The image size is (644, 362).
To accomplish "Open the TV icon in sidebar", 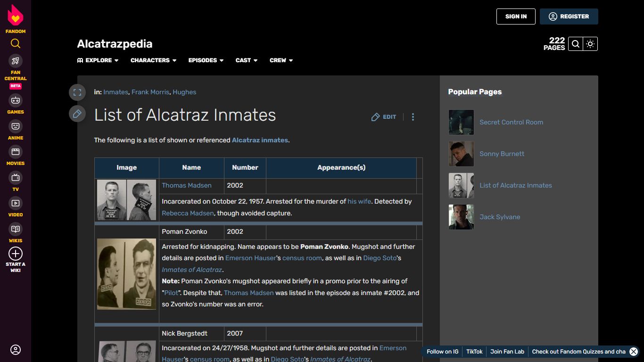I will tap(16, 178).
